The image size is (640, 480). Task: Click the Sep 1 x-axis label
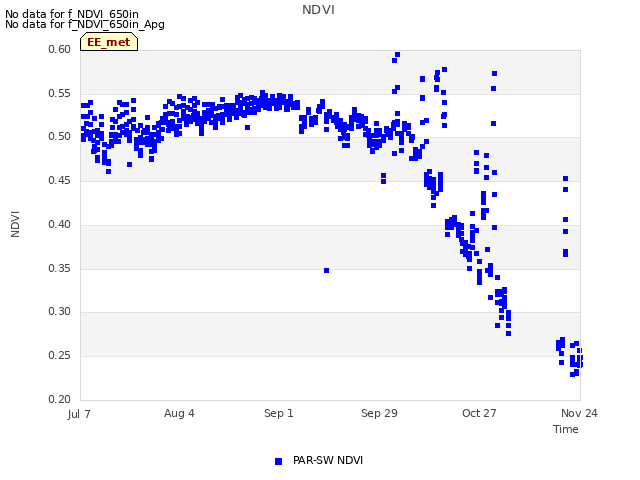(279, 413)
